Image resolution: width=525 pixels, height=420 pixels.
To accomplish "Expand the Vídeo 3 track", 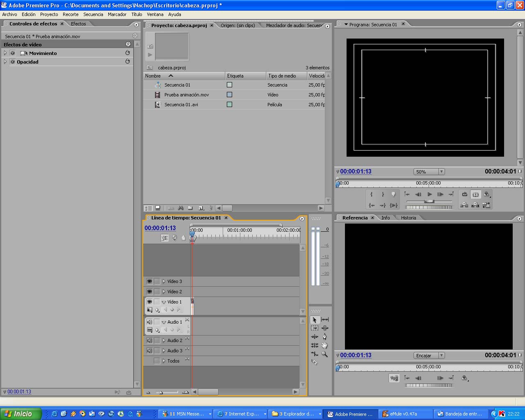I will 164,281.
